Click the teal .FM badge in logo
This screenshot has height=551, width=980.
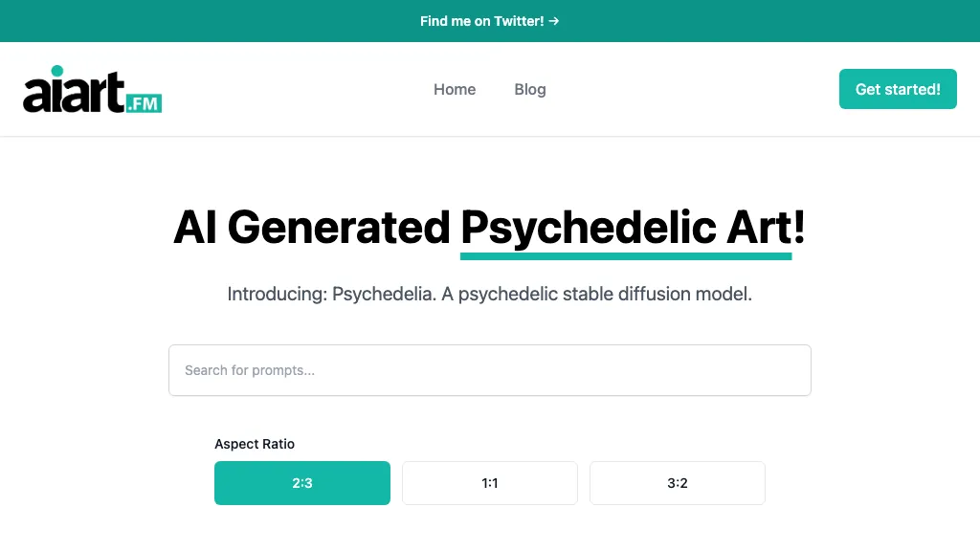click(x=144, y=102)
